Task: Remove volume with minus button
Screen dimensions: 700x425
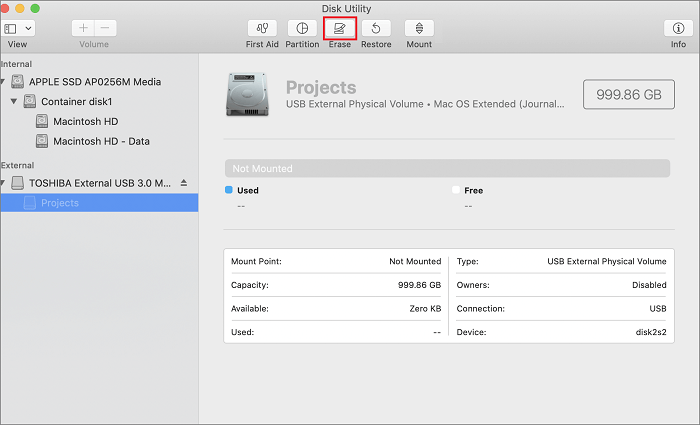Action: [x=105, y=29]
